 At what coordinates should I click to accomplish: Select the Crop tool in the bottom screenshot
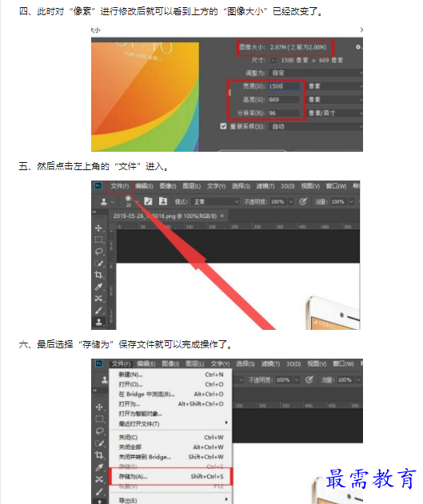coord(99,455)
